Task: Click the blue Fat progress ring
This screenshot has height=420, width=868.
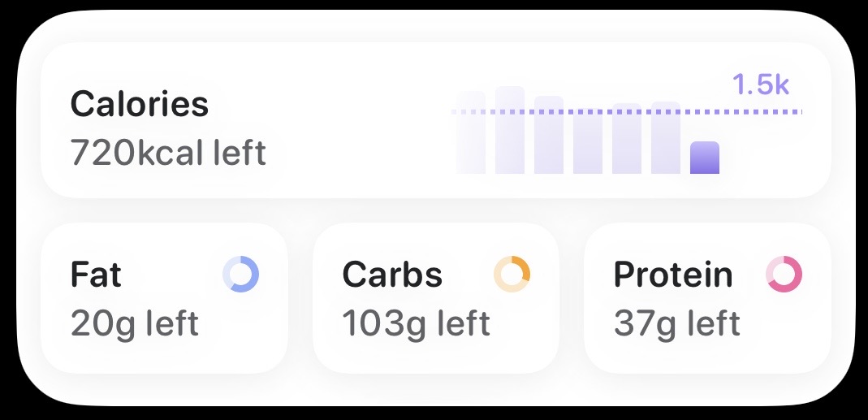Action: 240,275
